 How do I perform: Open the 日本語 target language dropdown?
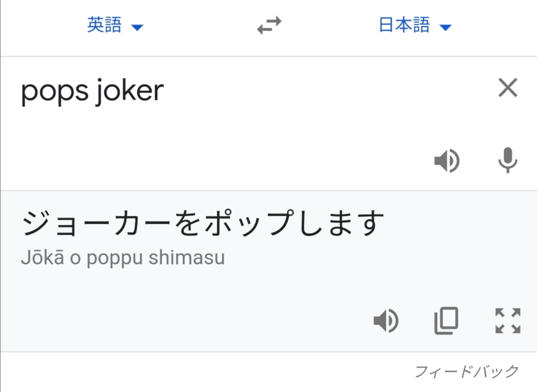pyautogui.click(x=404, y=25)
